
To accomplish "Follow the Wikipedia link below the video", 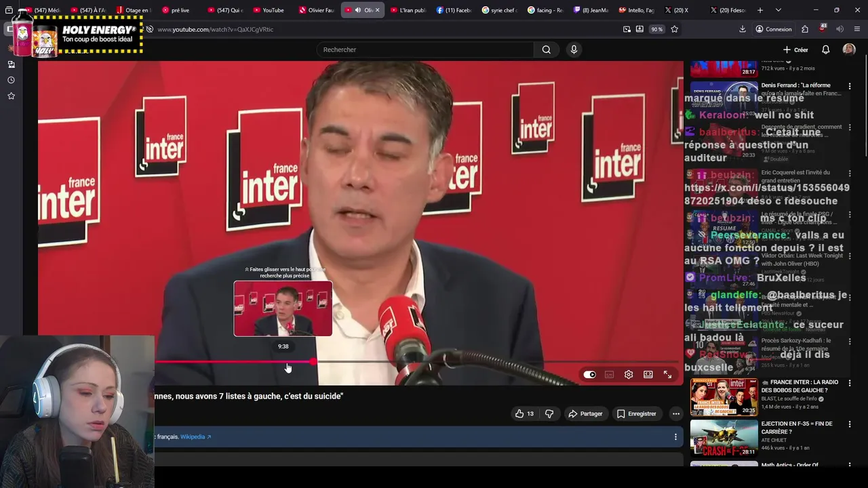I will point(195,437).
